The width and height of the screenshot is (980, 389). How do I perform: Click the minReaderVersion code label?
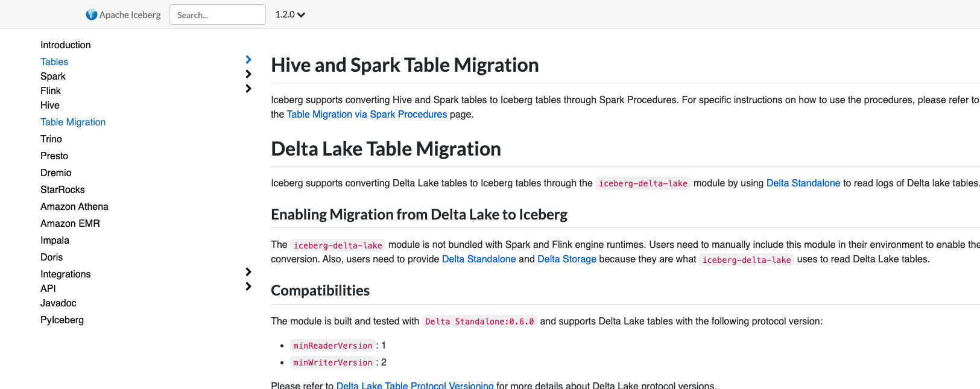click(x=333, y=346)
